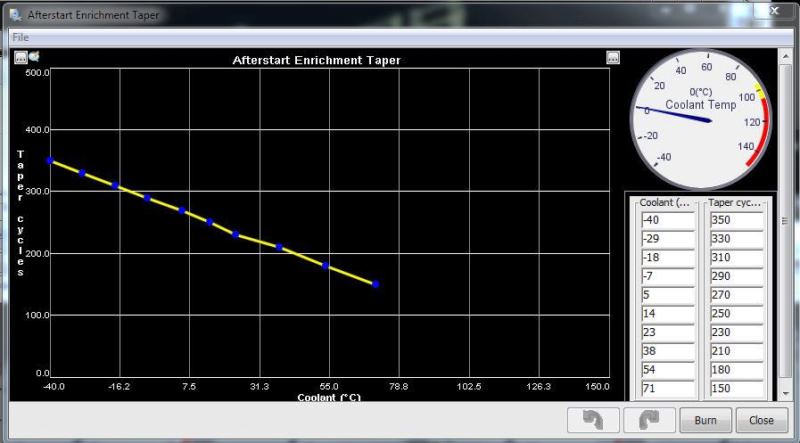This screenshot has width=800, height=443.
Task: Click the coolant field showing -40
Action: 666,220
